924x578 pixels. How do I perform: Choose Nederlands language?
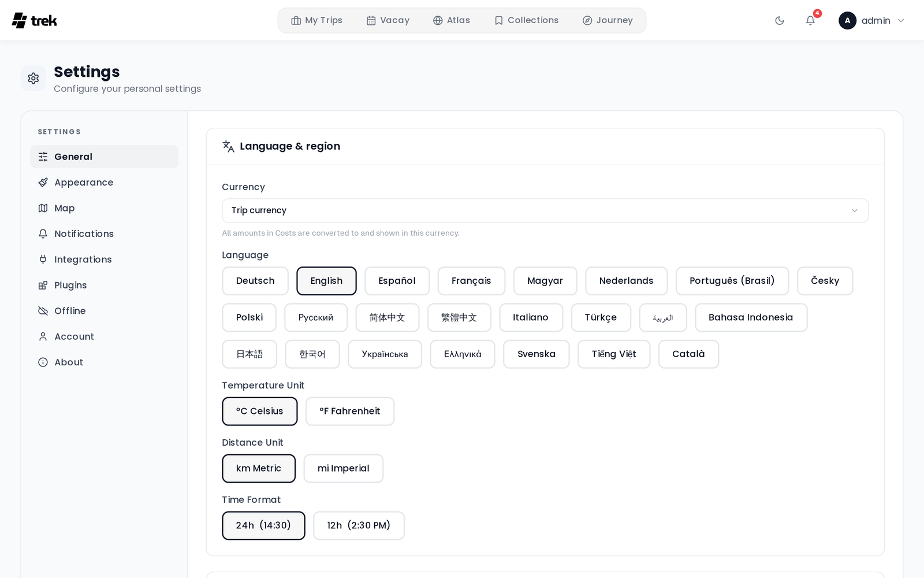[627, 281]
